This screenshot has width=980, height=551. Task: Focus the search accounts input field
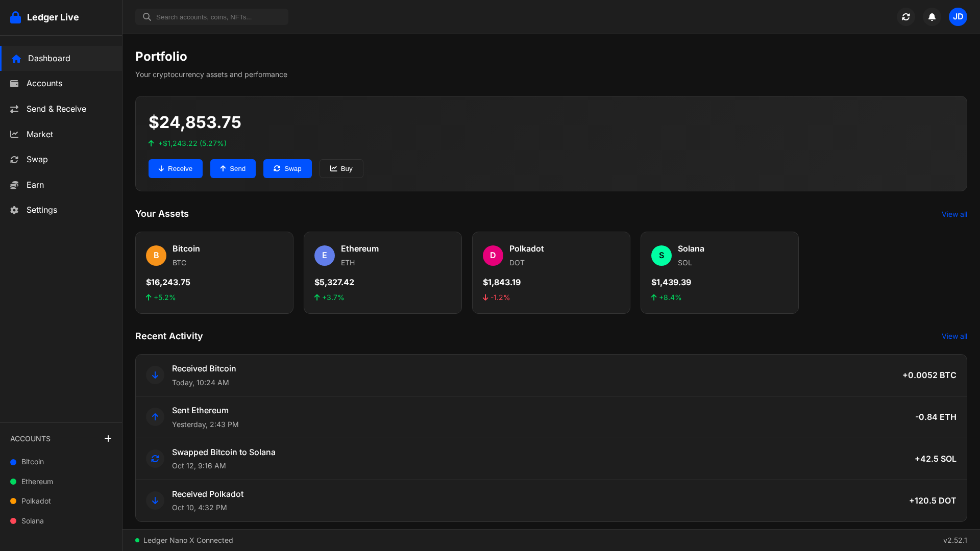point(212,17)
